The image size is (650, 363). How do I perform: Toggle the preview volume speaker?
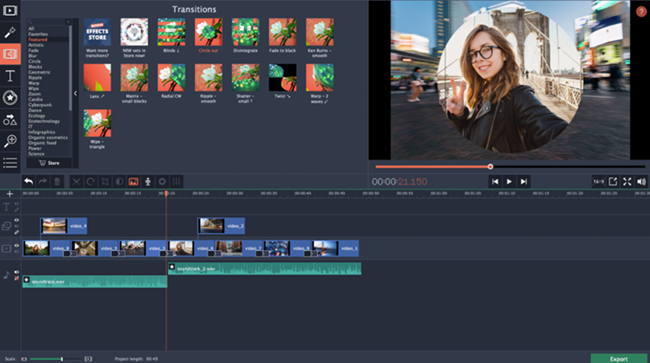point(641,182)
